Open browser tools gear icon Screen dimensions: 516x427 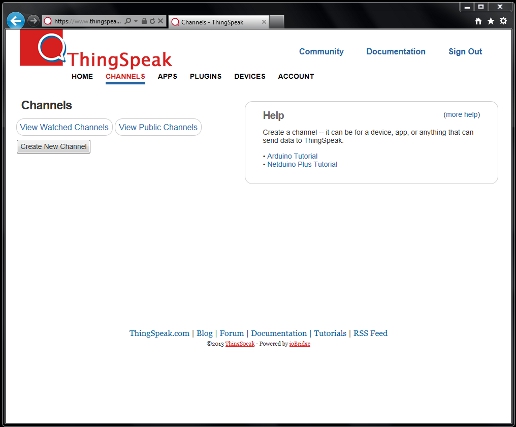pos(503,21)
